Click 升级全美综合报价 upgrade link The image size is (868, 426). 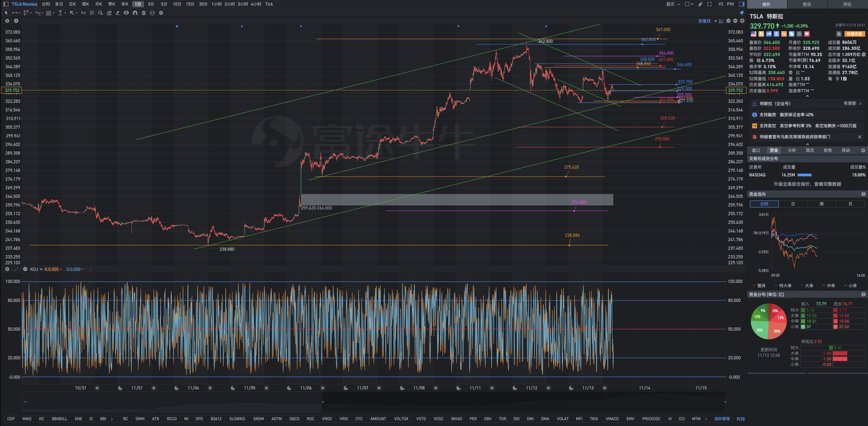point(807,184)
